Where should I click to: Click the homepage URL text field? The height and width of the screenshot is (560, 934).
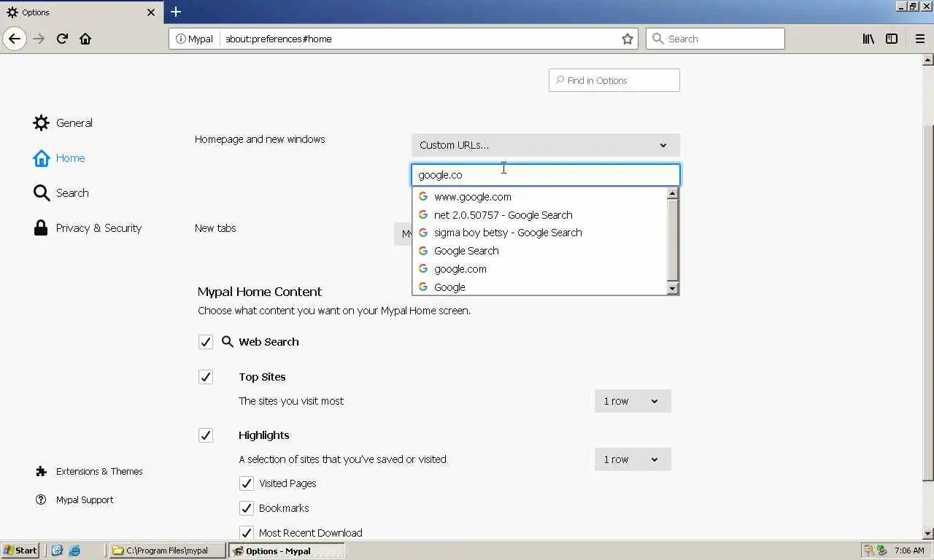point(546,175)
